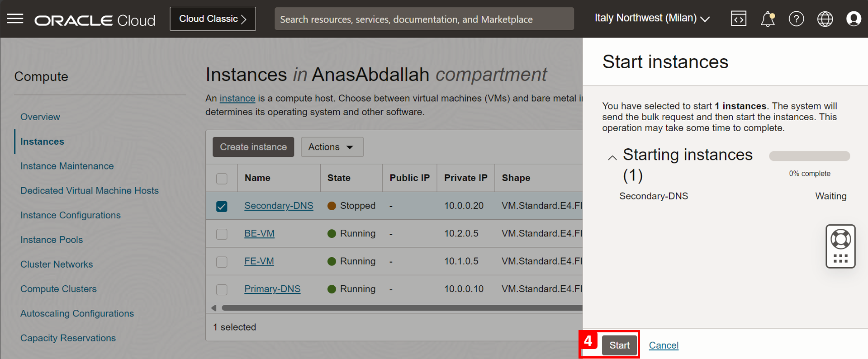868x359 pixels.
Task: Open Capacity Reservations
Action: point(68,338)
